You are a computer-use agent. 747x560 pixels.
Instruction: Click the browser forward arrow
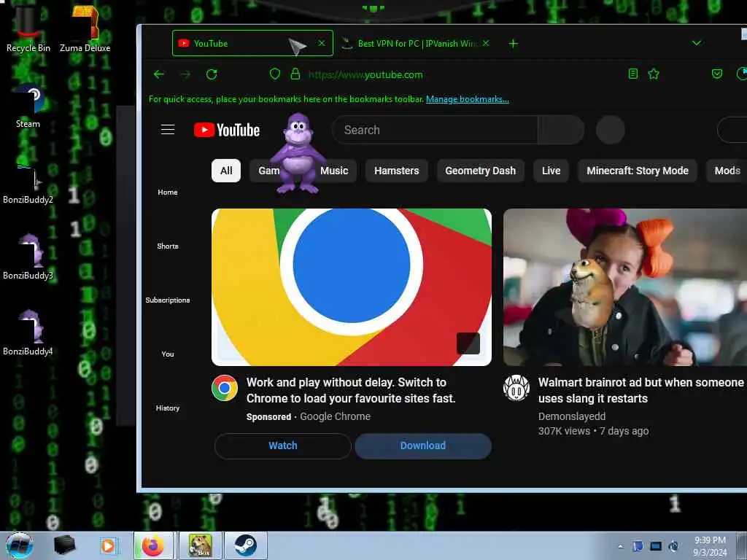pos(185,74)
